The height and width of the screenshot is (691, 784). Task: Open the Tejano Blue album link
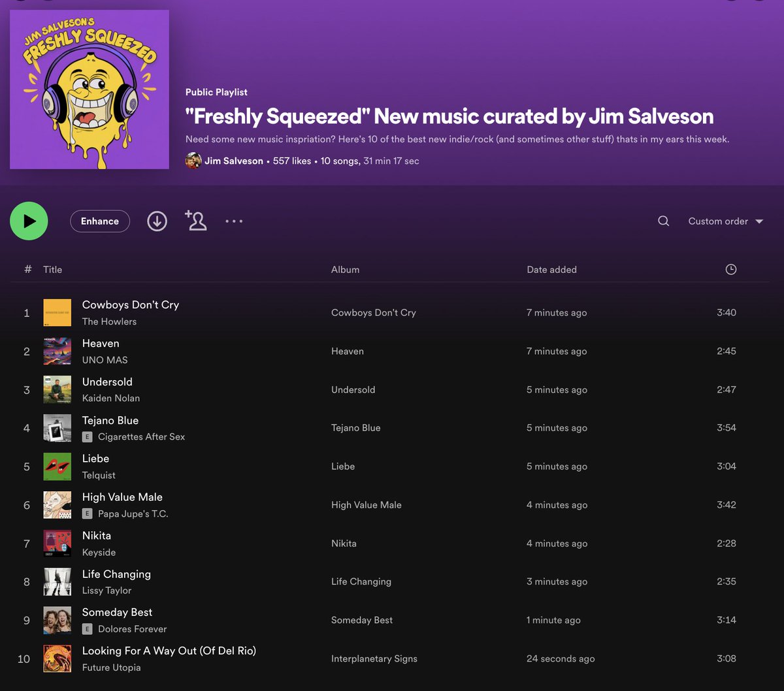356,428
